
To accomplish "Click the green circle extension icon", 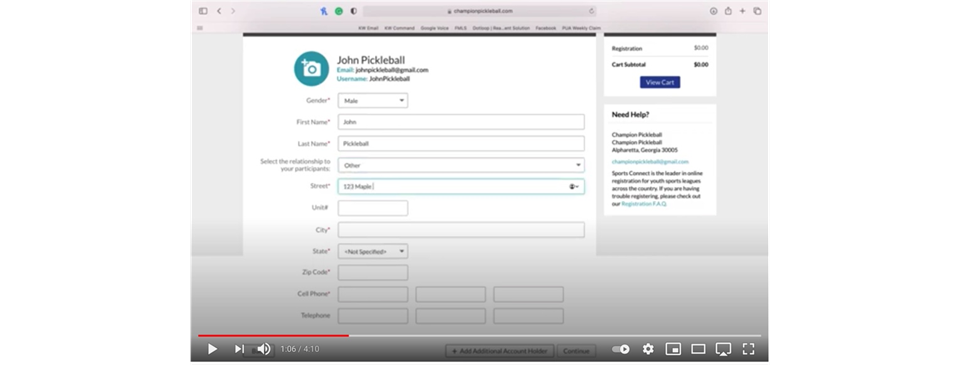I will 339,11.
